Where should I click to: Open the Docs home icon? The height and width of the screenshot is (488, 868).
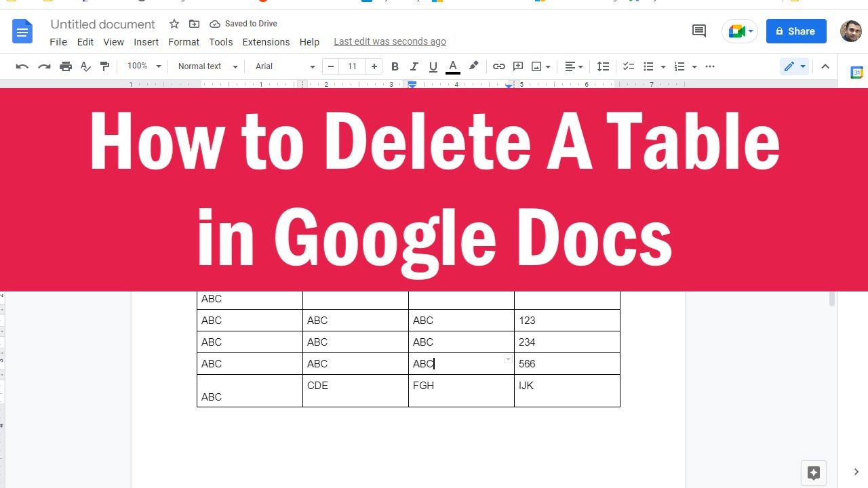(x=22, y=32)
